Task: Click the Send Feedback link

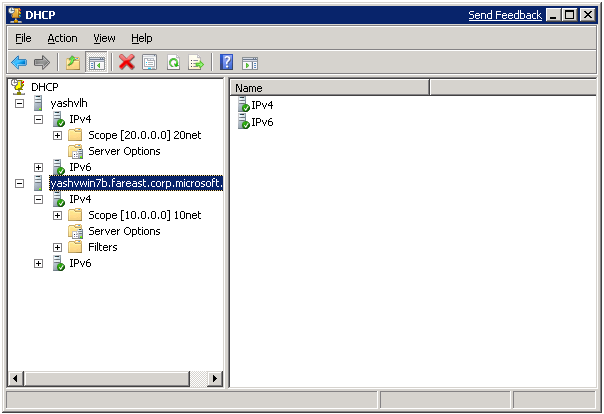Action: (505, 15)
